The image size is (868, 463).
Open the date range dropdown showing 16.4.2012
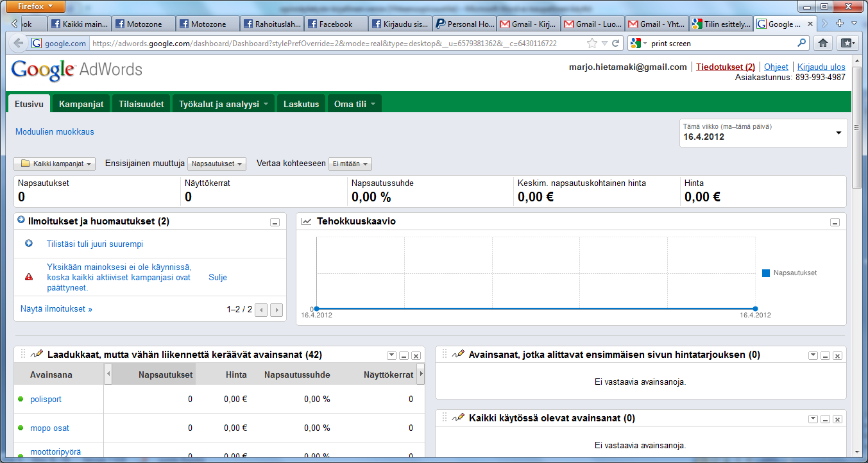click(x=763, y=133)
